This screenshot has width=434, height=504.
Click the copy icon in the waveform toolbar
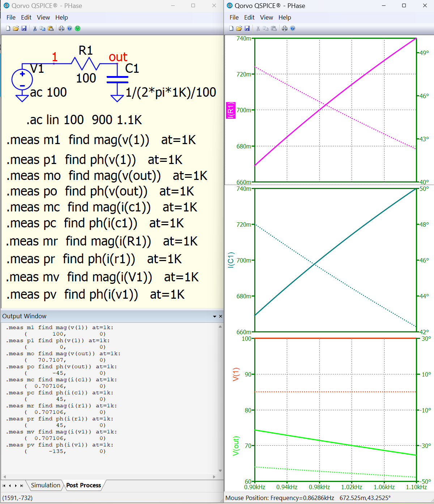pos(266,28)
